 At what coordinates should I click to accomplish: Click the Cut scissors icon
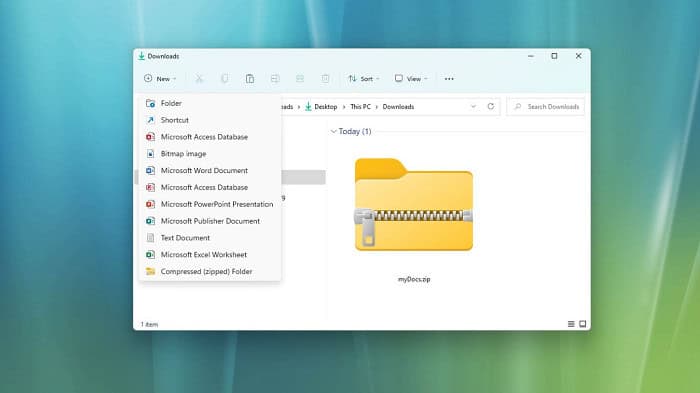pos(199,79)
